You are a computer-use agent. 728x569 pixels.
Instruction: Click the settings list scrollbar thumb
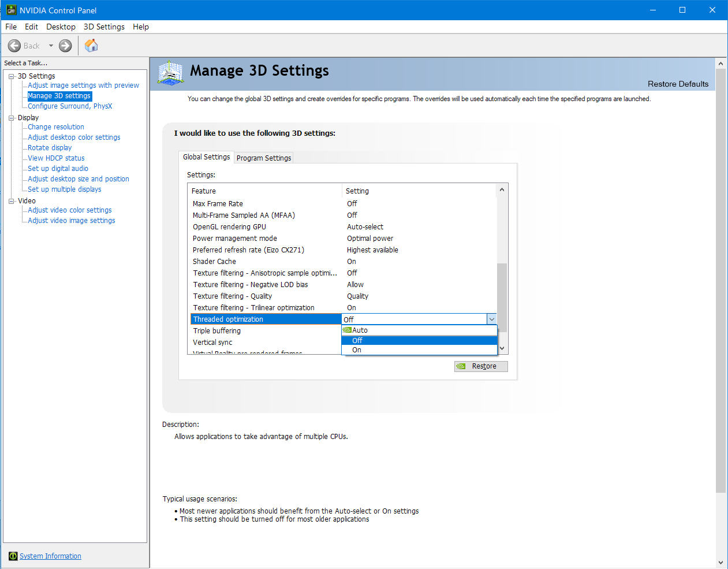click(502, 297)
